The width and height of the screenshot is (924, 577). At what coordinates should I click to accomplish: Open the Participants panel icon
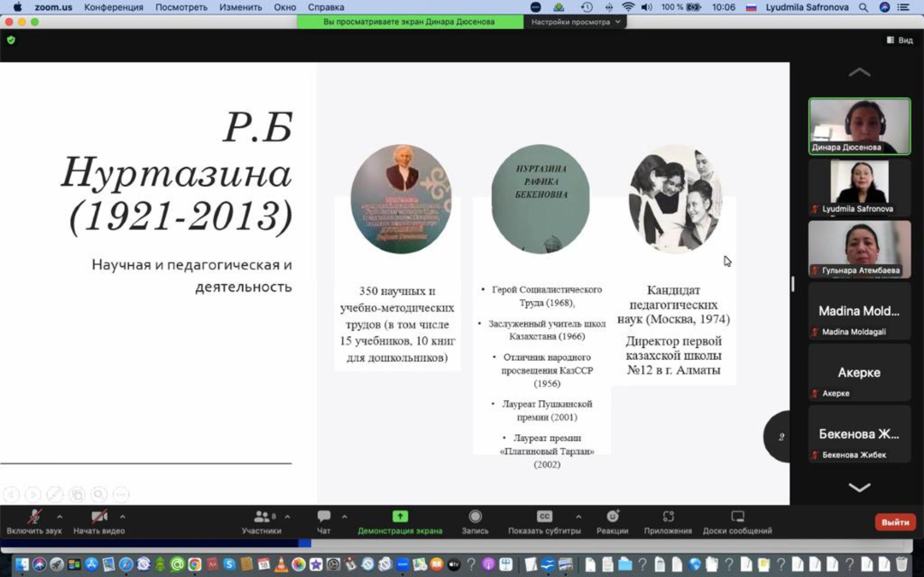click(x=262, y=517)
